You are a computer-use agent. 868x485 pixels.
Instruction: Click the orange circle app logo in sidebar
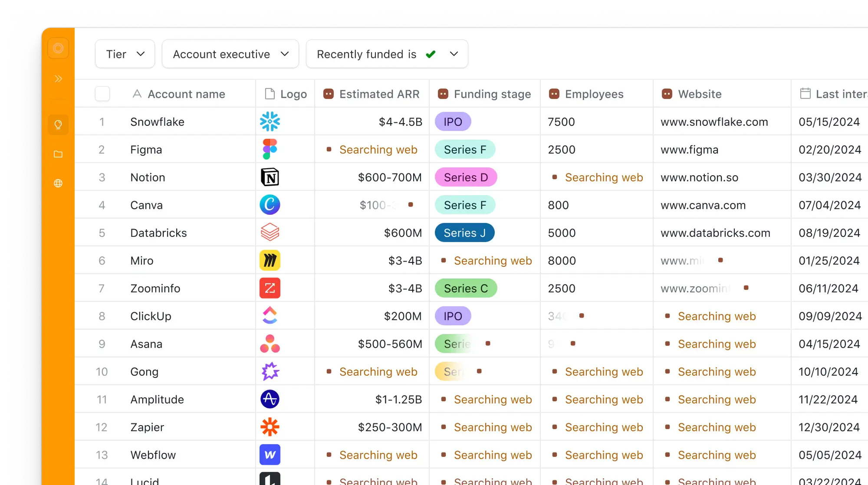[58, 48]
